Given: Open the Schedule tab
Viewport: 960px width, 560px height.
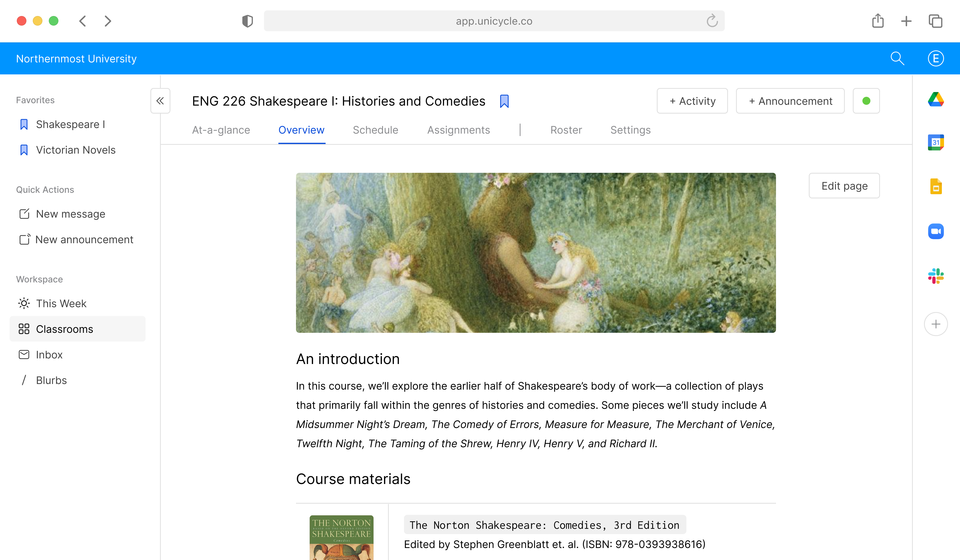Looking at the screenshot, I should [375, 130].
